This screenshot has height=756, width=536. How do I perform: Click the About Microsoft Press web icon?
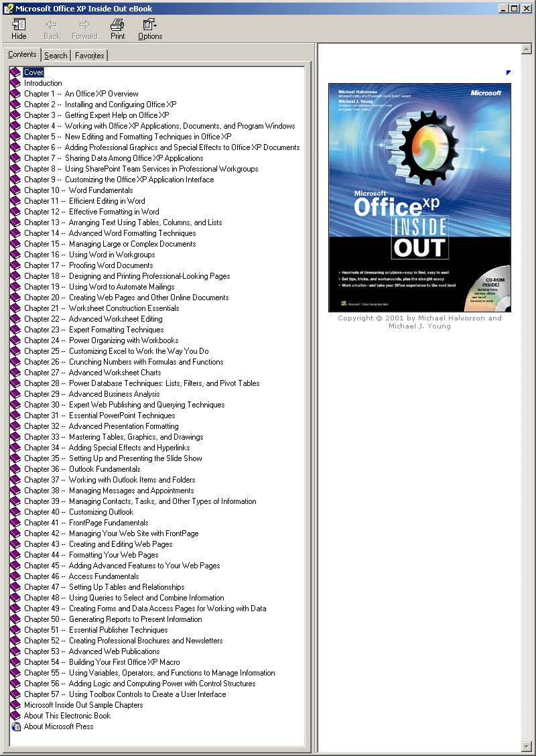pyautogui.click(x=15, y=727)
